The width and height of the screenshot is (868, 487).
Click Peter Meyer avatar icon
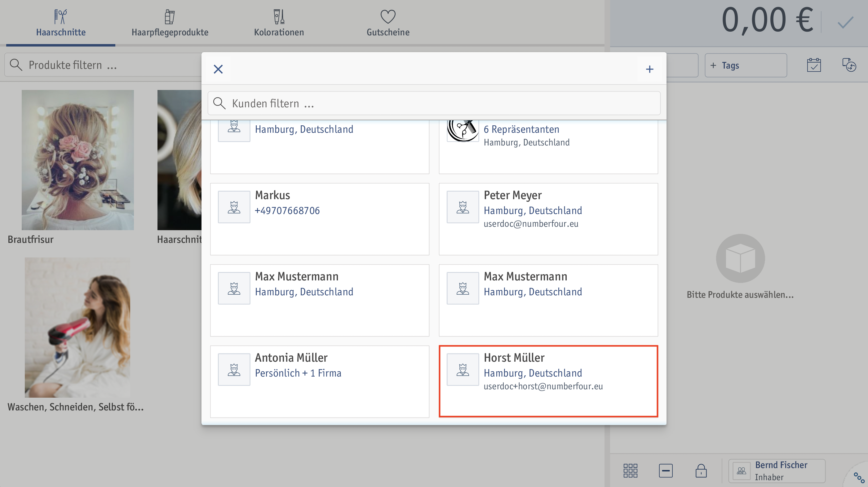pos(463,207)
